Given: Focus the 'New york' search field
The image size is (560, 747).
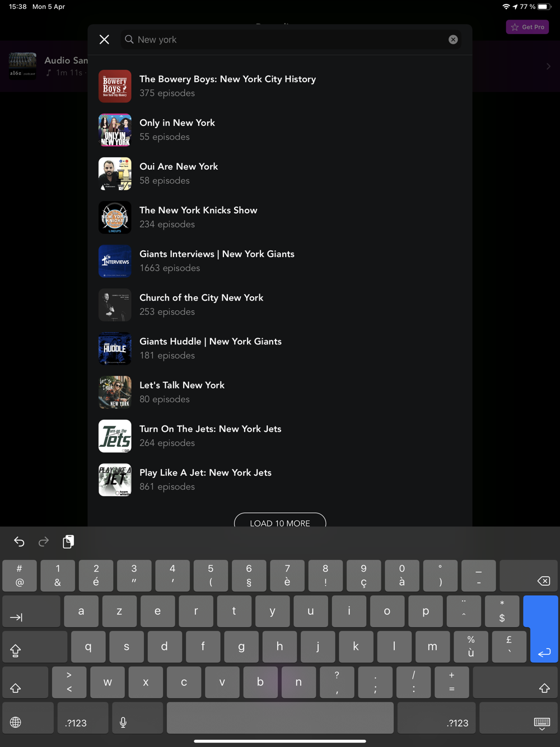Looking at the screenshot, I should tap(291, 40).
